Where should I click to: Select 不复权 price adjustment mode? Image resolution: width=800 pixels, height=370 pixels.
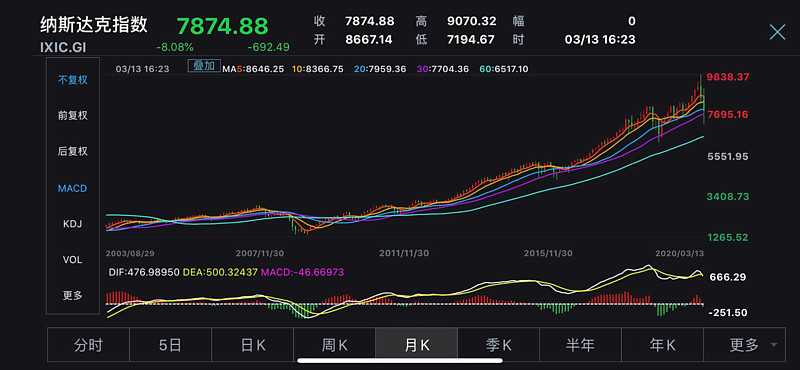click(x=72, y=80)
